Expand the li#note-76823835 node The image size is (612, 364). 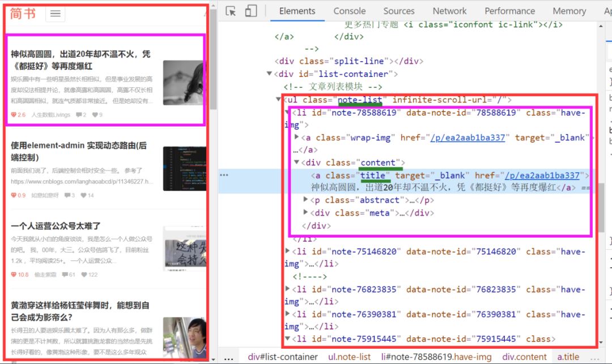pos(288,289)
